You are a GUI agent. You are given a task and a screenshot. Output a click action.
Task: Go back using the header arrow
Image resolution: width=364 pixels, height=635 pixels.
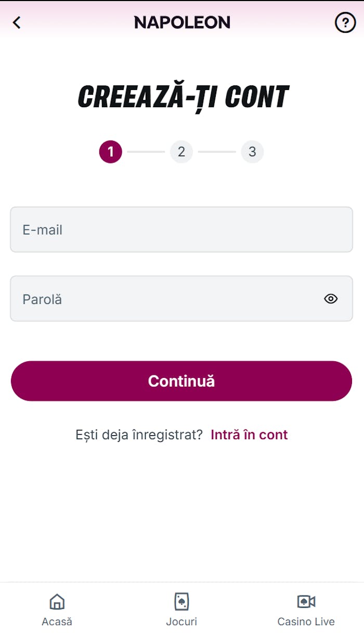pyautogui.click(x=17, y=22)
